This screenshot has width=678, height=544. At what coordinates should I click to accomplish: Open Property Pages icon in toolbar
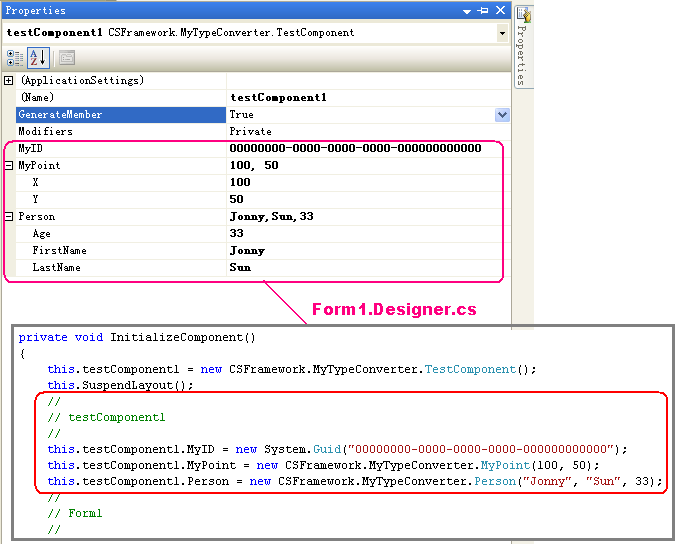tap(67, 58)
